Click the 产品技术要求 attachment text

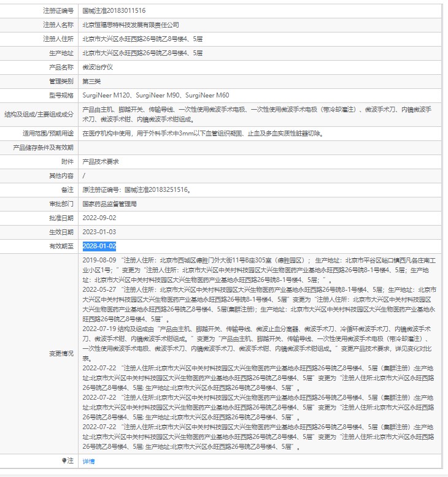101,161
